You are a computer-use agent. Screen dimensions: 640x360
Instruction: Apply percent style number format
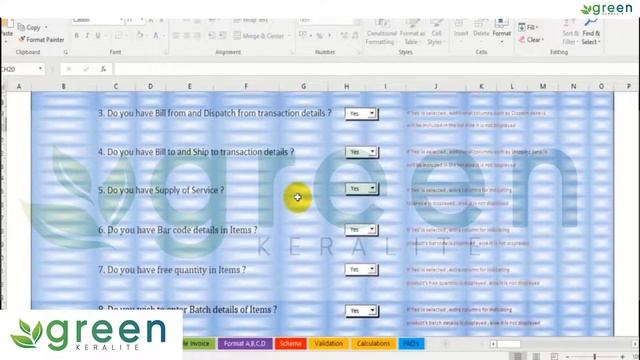pyautogui.click(x=320, y=36)
